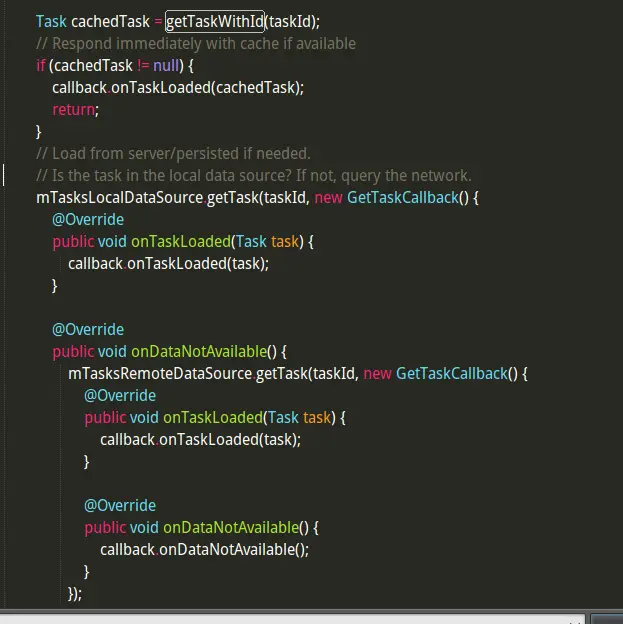Click GetTaskCallback on the mTasksLocalDataSource line

(x=403, y=197)
